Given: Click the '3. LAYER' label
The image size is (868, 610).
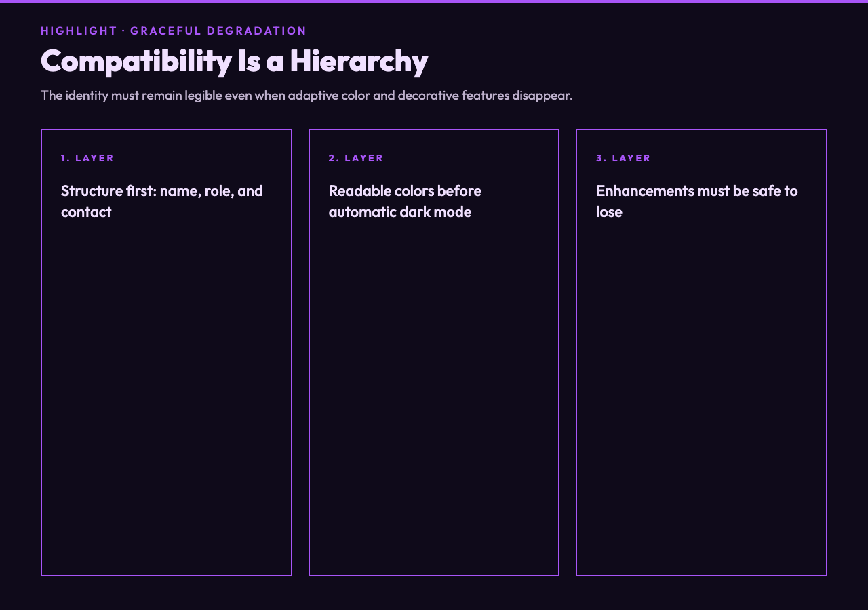Looking at the screenshot, I should (x=623, y=158).
